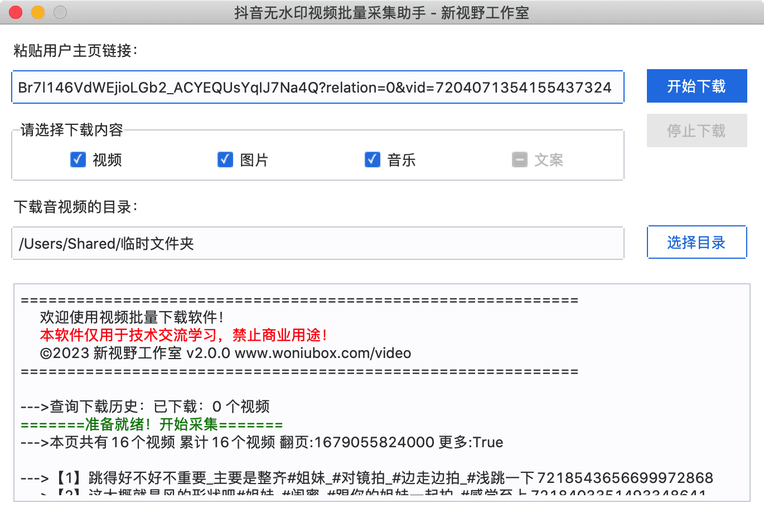Click the www.woniubox.com/video copyright line

225,353
